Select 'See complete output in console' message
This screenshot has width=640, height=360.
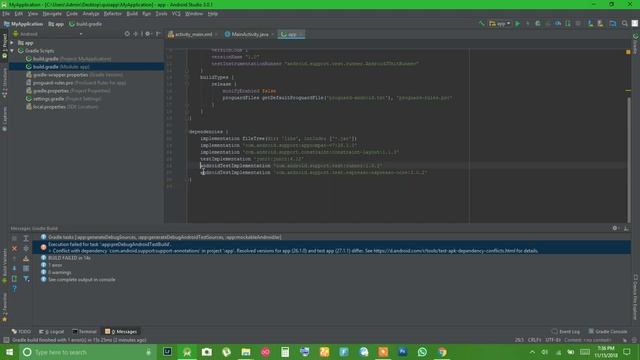82,280
